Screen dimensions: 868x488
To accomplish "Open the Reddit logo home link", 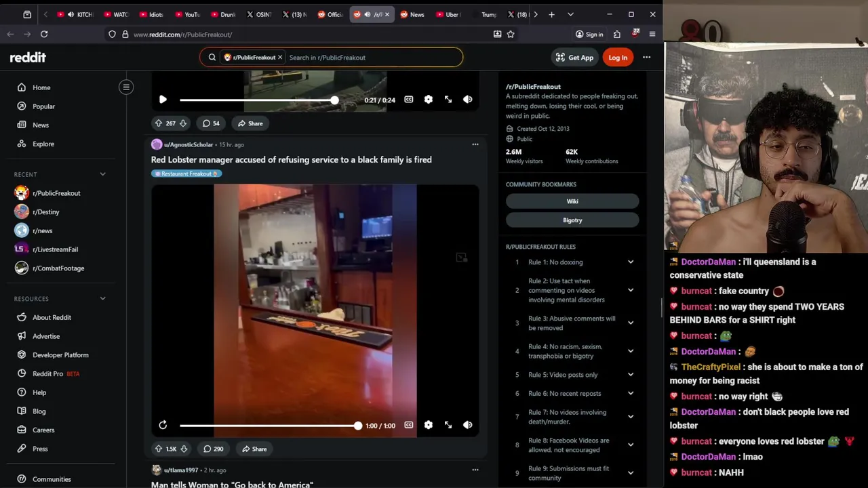I will (28, 58).
